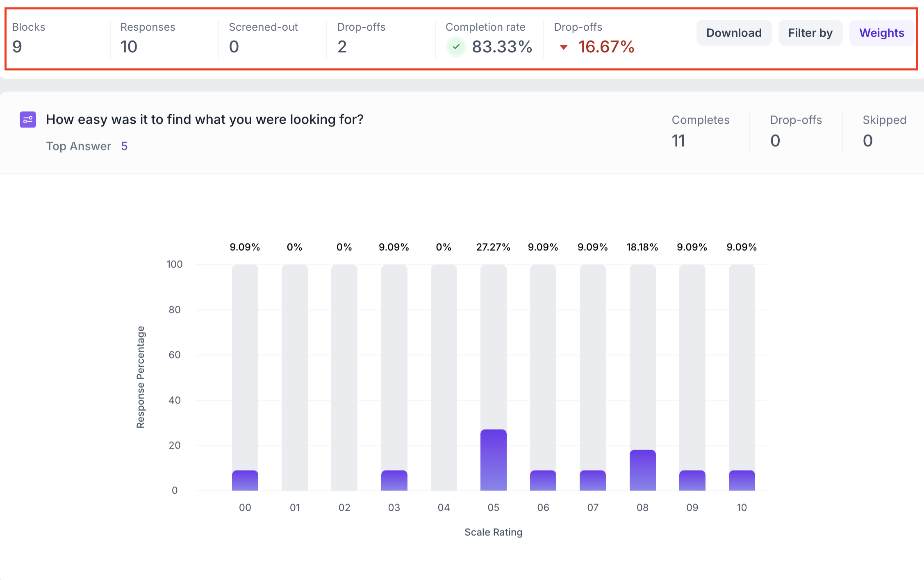The width and height of the screenshot is (924, 580).
Task: Click the bar for scale rating 06
Action: pyautogui.click(x=543, y=480)
